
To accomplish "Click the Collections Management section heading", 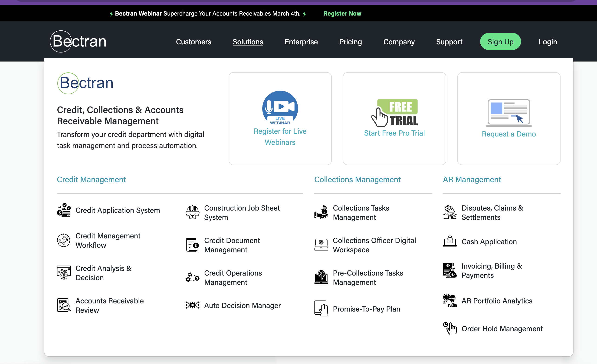I will [357, 179].
